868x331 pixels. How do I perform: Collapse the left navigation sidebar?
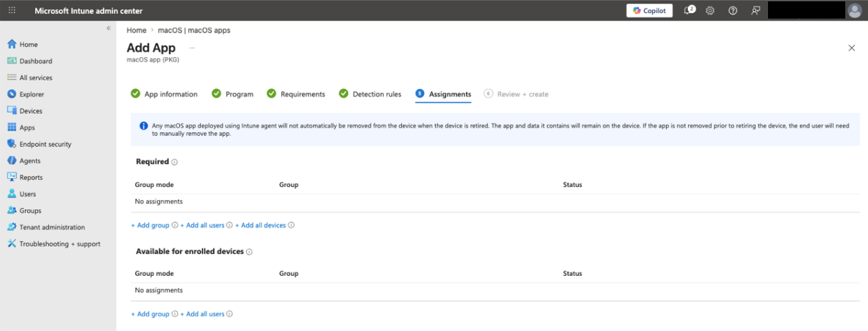(109, 28)
